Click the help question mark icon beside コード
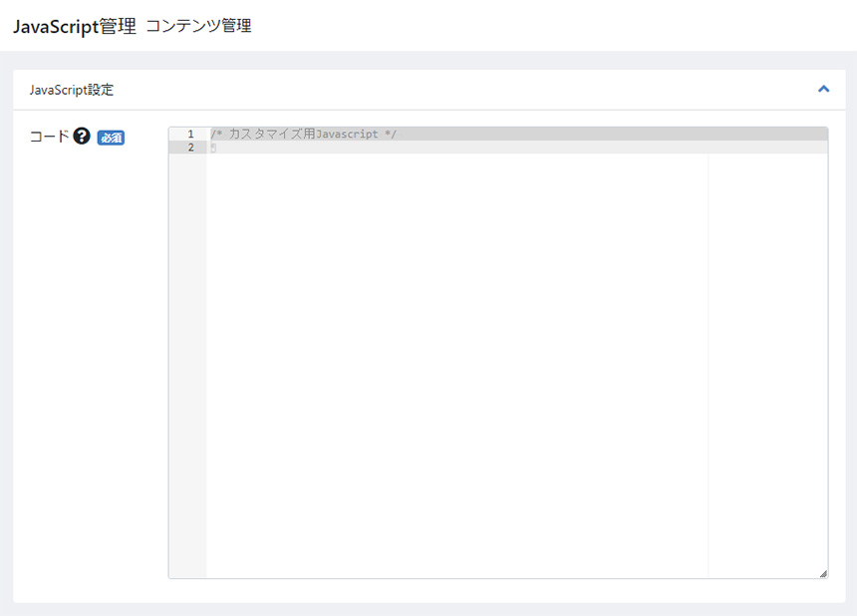This screenshot has width=857, height=616. [x=82, y=137]
